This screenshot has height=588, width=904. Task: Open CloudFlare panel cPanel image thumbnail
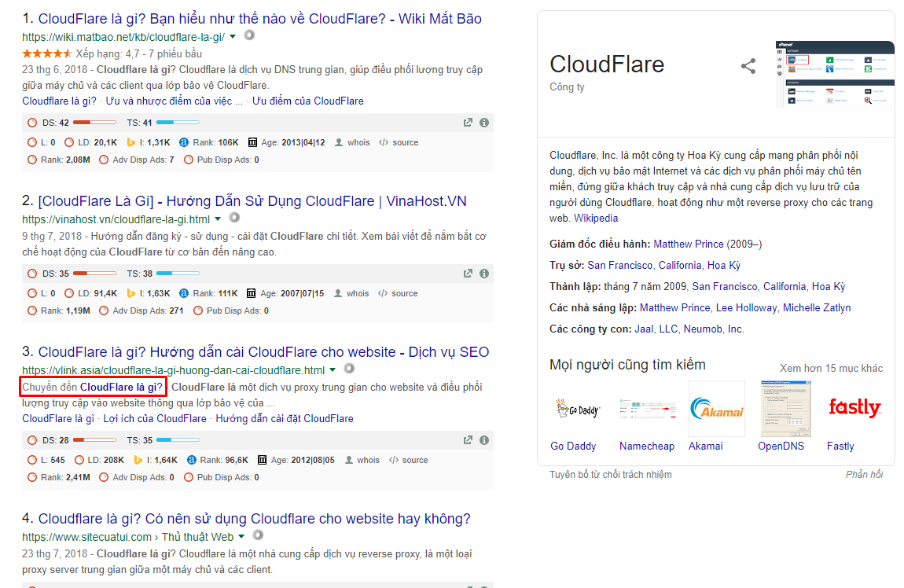click(835, 75)
